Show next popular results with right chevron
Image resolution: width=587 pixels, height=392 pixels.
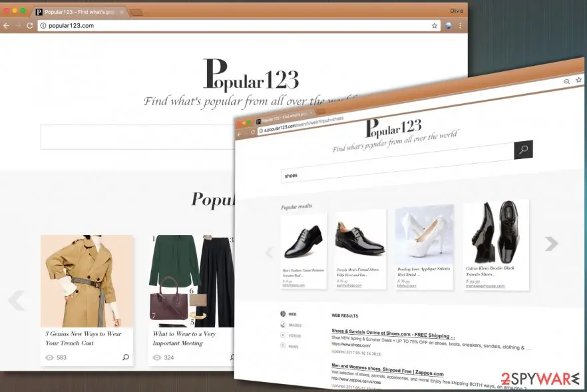tap(551, 244)
